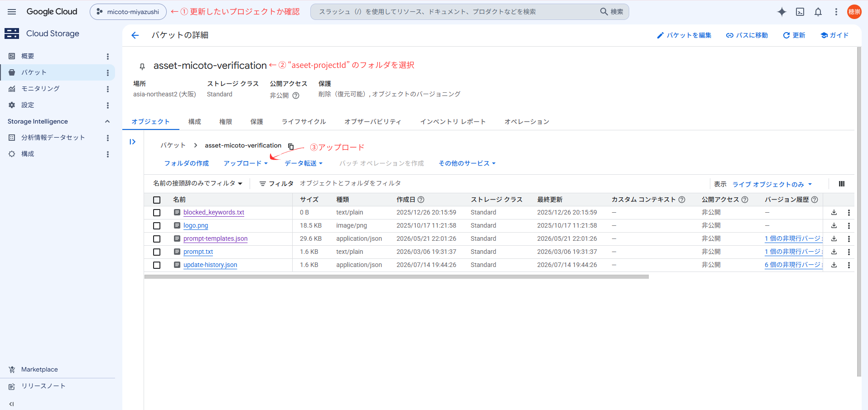This screenshot has height=410, width=868.
Task: Collapse the Storage Intelligence section
Action: tap(107, 121)
